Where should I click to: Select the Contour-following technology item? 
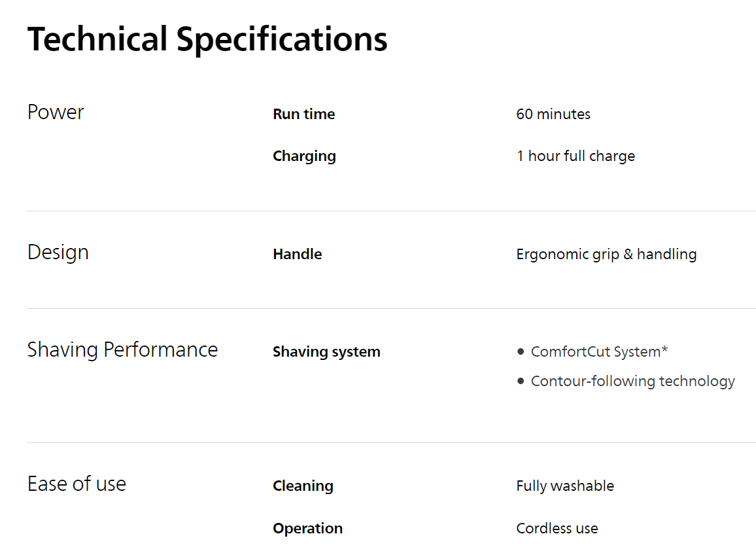coord(632,381)
